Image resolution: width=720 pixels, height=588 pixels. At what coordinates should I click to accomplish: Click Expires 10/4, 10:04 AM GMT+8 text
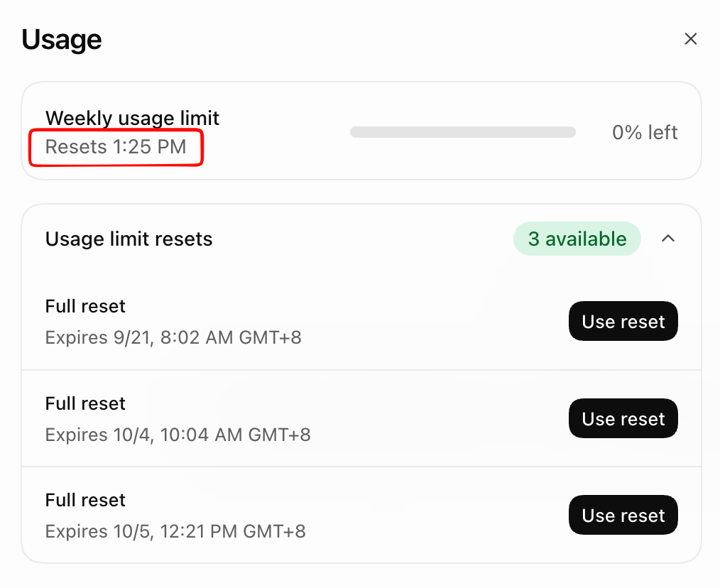(x=178, y=435)
